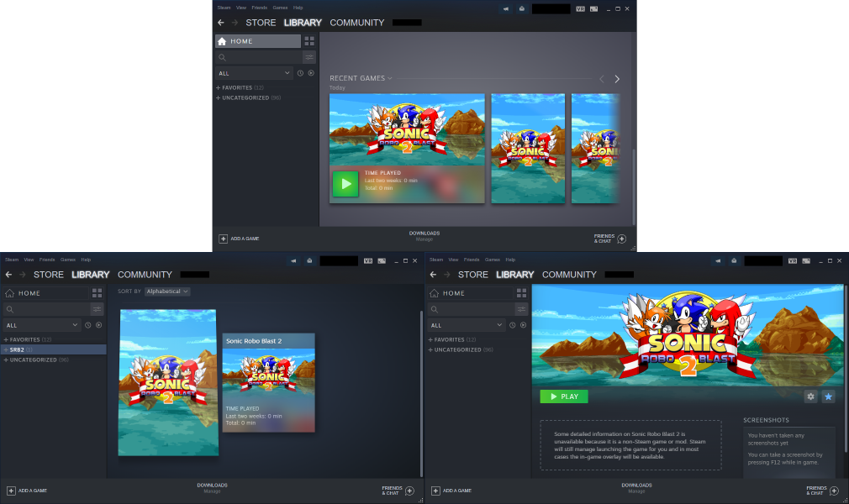Click search magnifier in top window sidebar
849x504 pixels.
(222, 57)
